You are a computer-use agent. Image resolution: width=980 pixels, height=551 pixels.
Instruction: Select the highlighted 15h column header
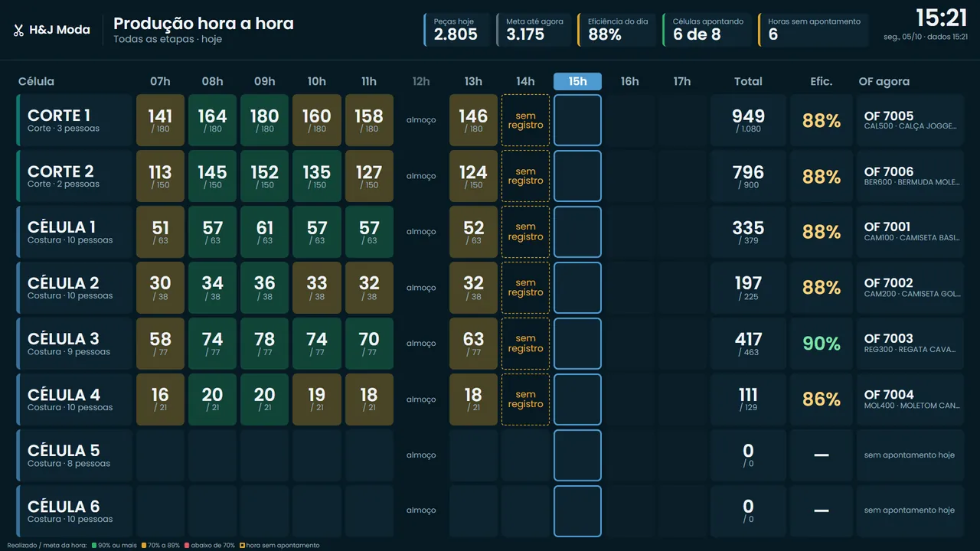click(577, 82)
